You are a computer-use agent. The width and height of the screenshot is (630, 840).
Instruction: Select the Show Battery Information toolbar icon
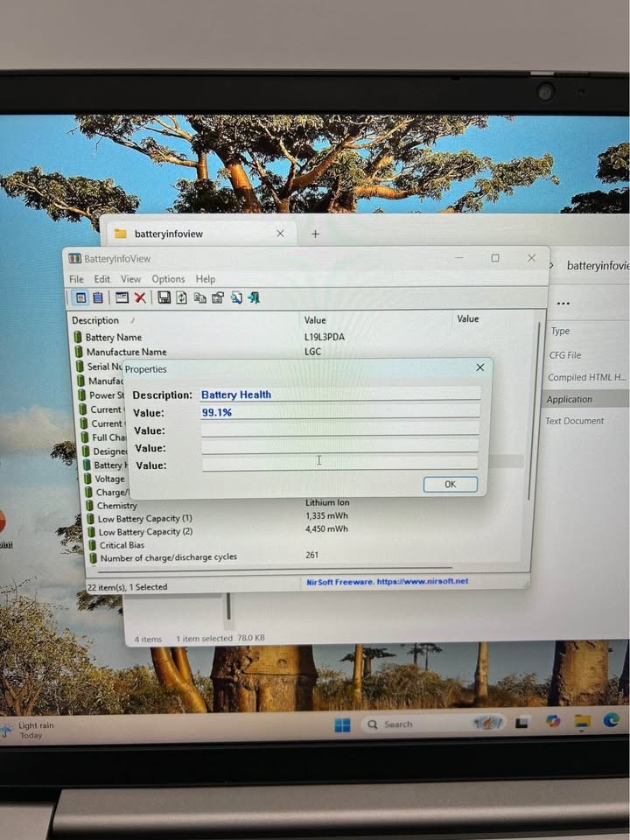[80, 297]
